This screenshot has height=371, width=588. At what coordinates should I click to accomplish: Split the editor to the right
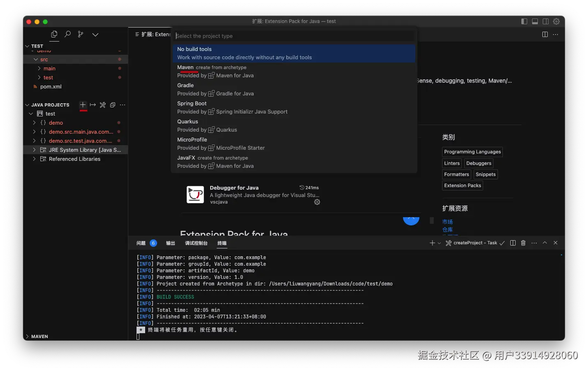click(x=545, y=35)
